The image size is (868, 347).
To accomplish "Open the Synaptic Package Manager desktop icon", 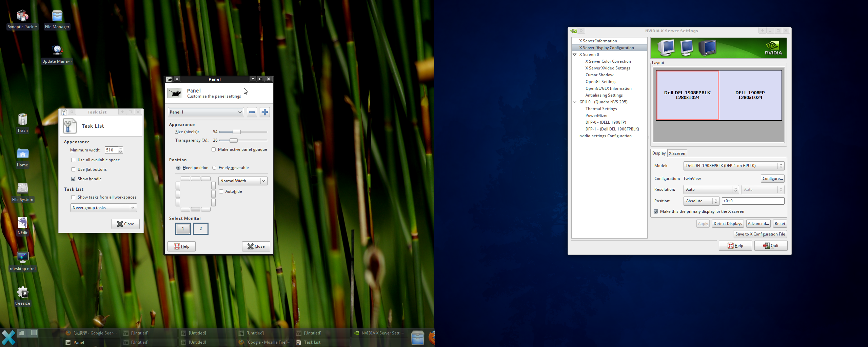I will click(22, 16).
